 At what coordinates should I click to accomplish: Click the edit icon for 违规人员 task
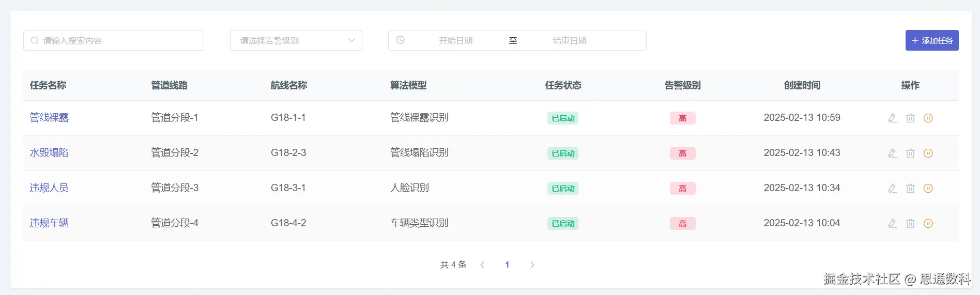(892, 189)
